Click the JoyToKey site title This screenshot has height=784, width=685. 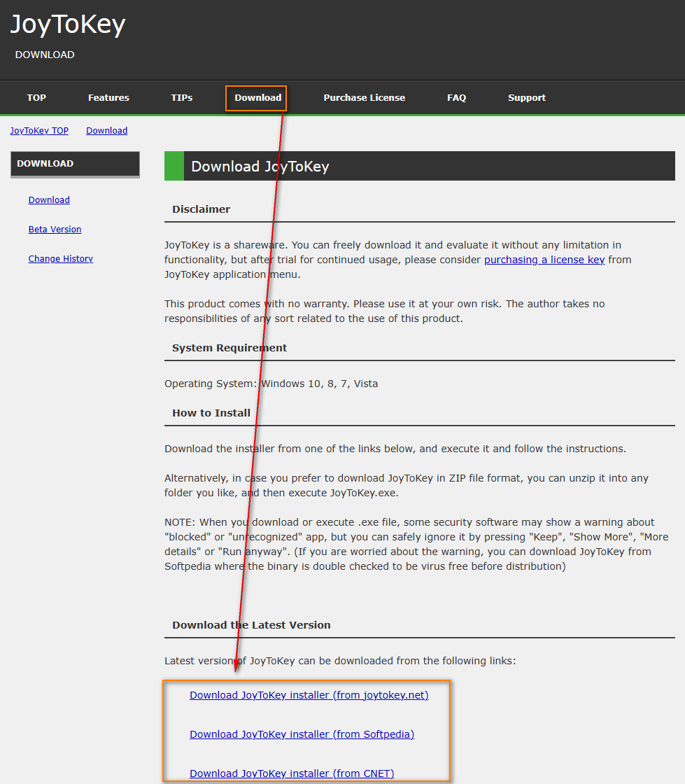(x=67, y=24)
